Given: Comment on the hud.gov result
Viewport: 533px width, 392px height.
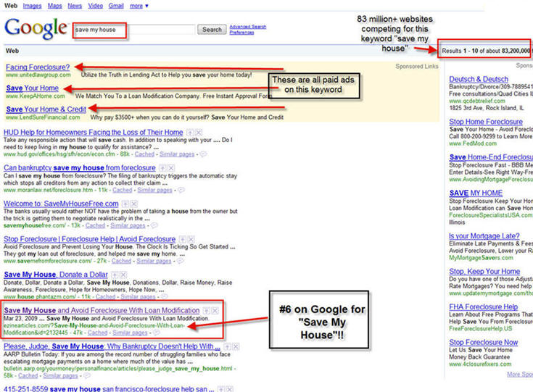Looking at the screenshot, I should [203, 154].
